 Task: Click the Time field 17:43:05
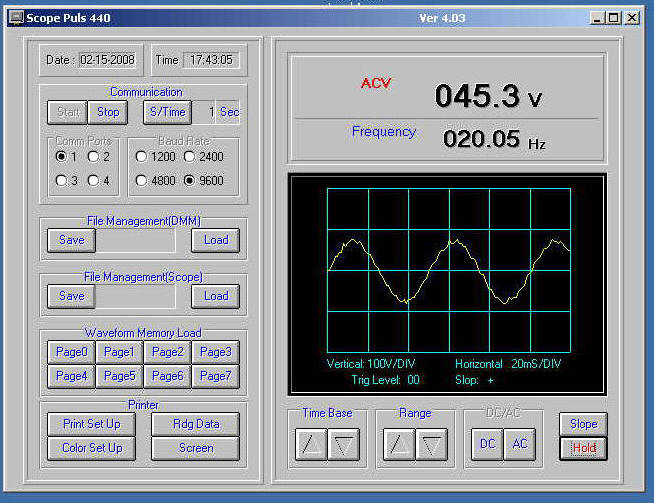[x=211, y=60]
